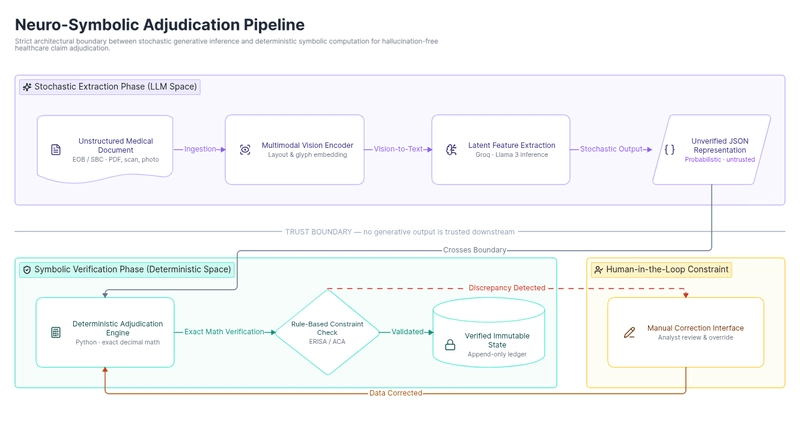
Task: Click the Vision-to-Text edge label
Action: point(398,149)
